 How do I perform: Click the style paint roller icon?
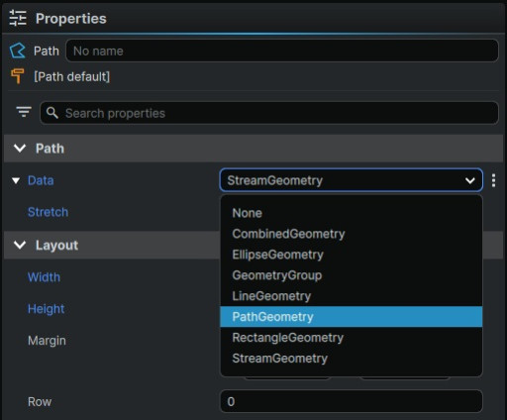(x=17, y=76)
